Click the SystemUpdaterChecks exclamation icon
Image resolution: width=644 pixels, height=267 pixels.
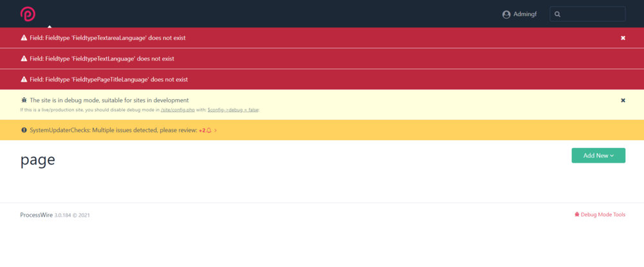(x=24, y=130)
